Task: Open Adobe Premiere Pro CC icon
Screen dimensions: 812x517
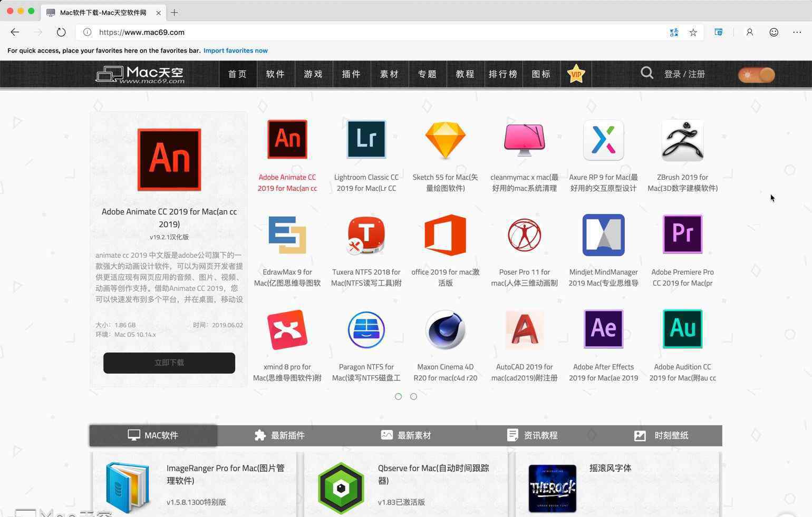Action: click(683, 234)
